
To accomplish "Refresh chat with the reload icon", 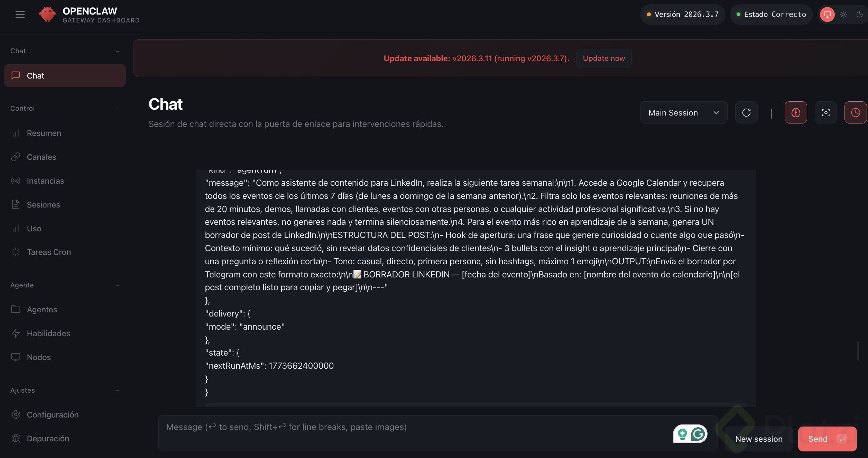I will 746,113.
